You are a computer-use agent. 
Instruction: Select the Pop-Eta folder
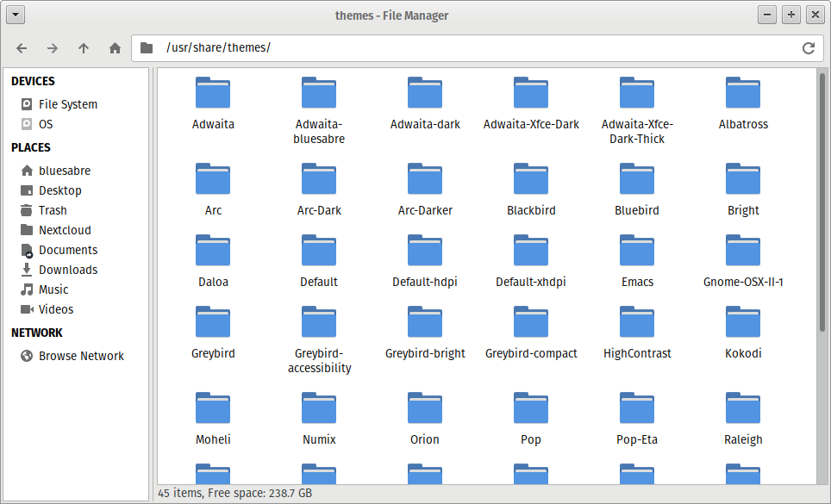[637, 420]
